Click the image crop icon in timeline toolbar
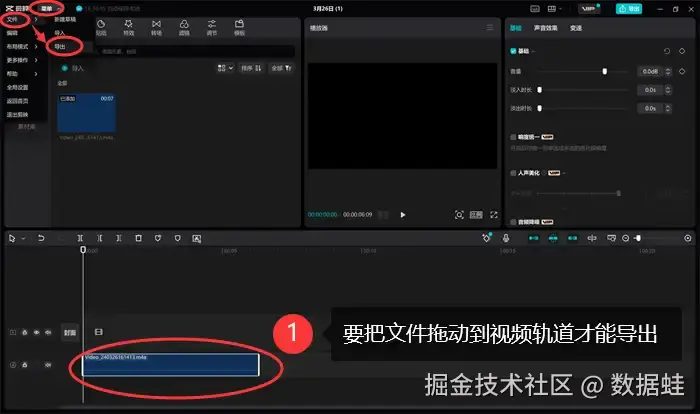 click(196, 238)
